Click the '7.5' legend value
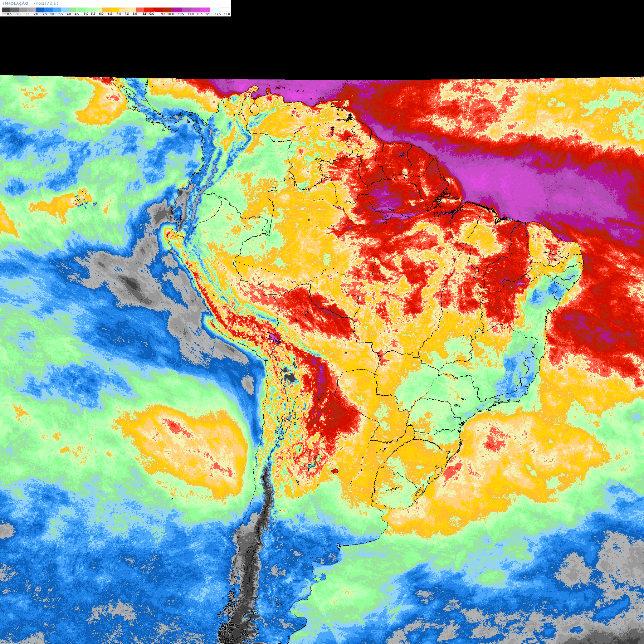This screenshot has width=644, height=644. [127, 14]
